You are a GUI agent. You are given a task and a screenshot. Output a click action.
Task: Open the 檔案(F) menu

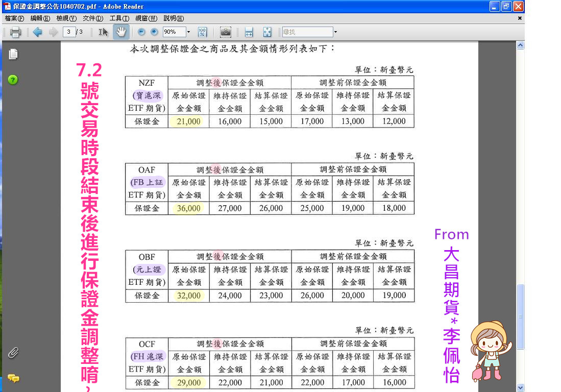click(14, 18)
